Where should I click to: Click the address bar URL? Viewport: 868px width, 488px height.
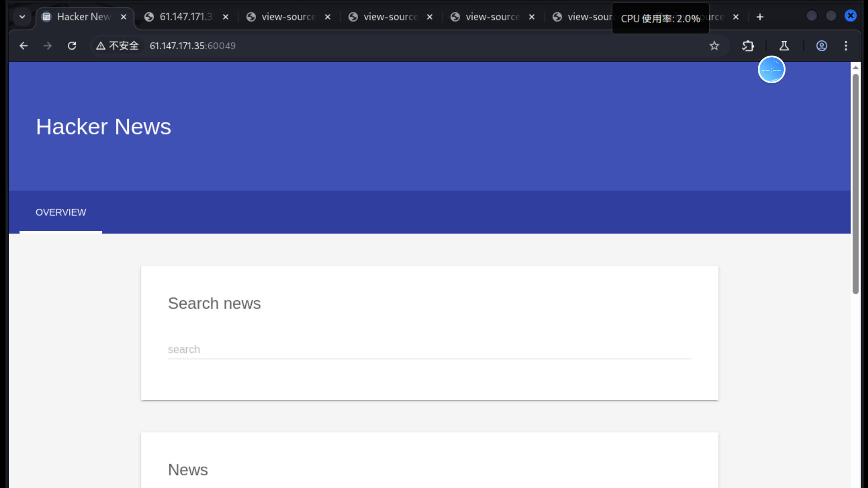tap(192, 46)
